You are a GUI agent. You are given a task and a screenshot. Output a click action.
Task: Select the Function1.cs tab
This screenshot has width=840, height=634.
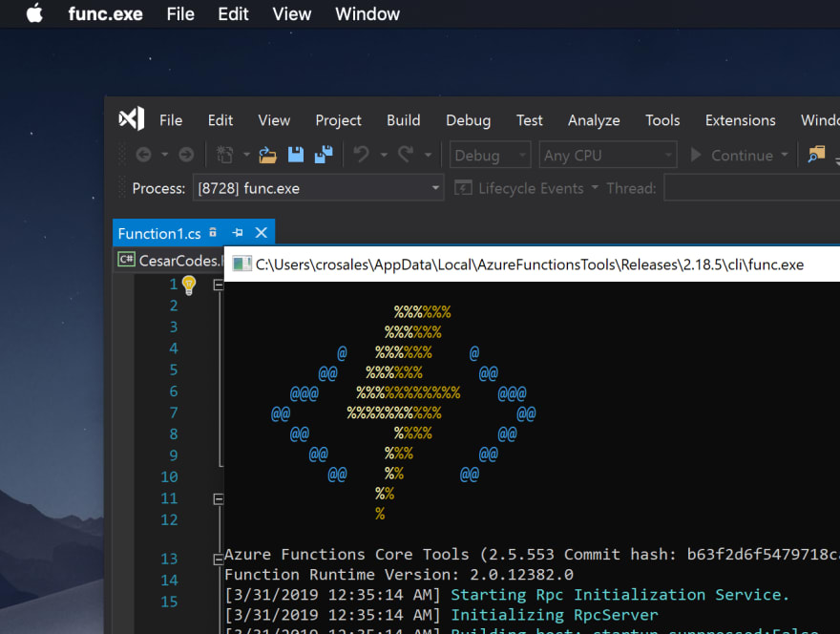(x=159, y=234)
